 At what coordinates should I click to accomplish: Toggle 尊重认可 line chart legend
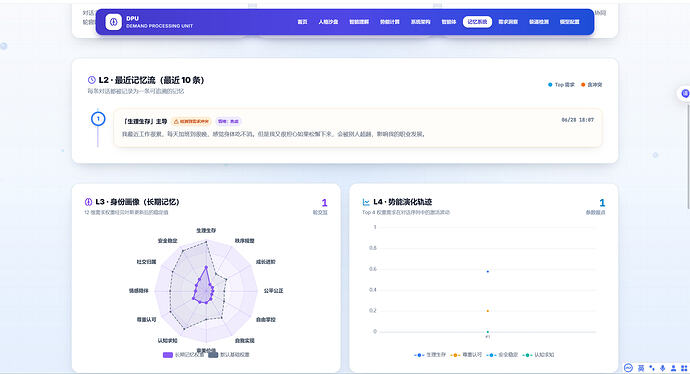click(x=466, y=355)
